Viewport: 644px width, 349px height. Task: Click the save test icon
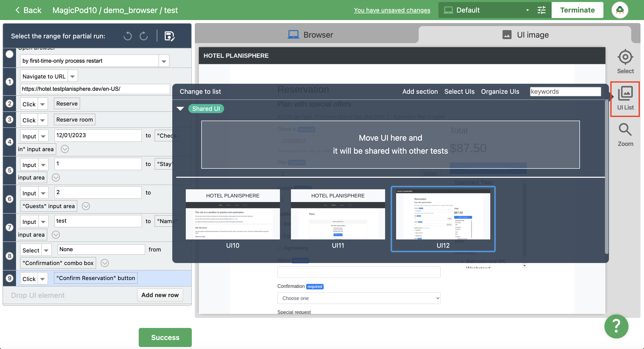click(x=170, y=36)
